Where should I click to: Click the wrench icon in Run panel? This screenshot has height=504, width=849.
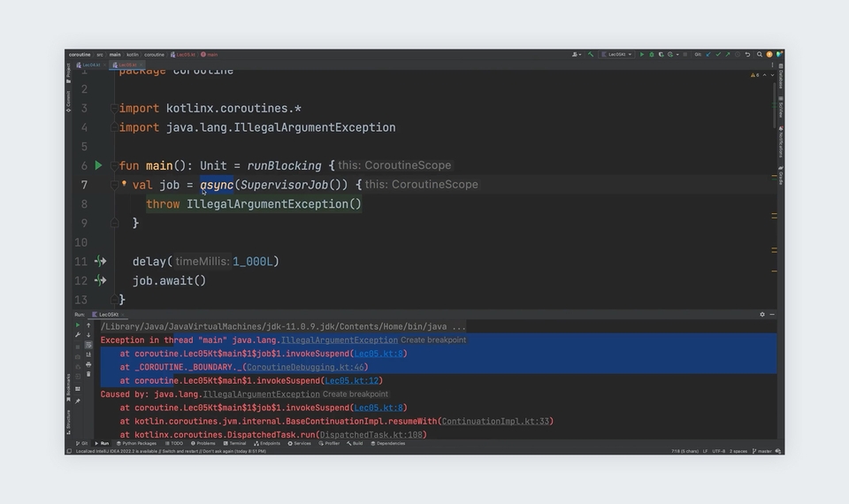pos(78,335)
